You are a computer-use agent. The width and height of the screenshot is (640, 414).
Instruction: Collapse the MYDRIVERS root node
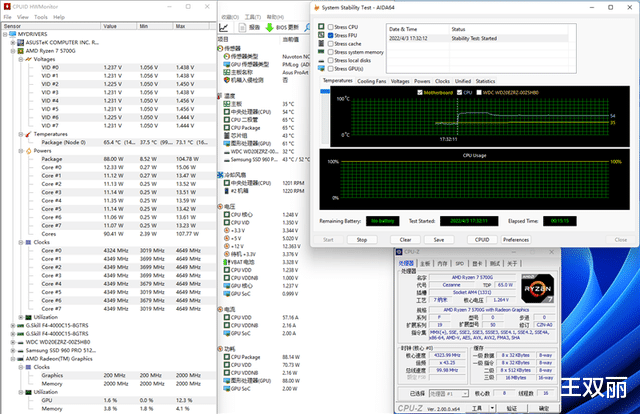click(5, 33)
